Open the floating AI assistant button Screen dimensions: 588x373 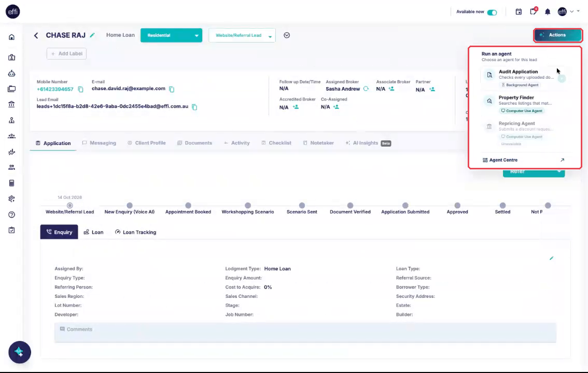coord(20,352)
